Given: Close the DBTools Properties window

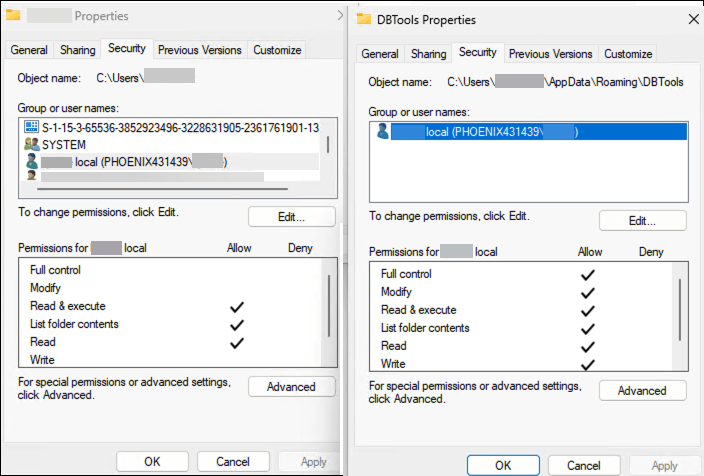Looking at the screenshot, I should coord(693,19).
